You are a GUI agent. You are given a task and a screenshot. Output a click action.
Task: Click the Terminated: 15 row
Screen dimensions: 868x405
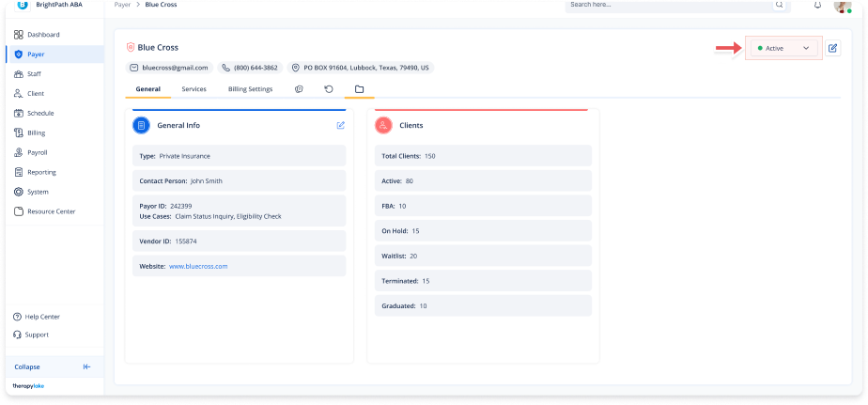[x=483, y=281]
